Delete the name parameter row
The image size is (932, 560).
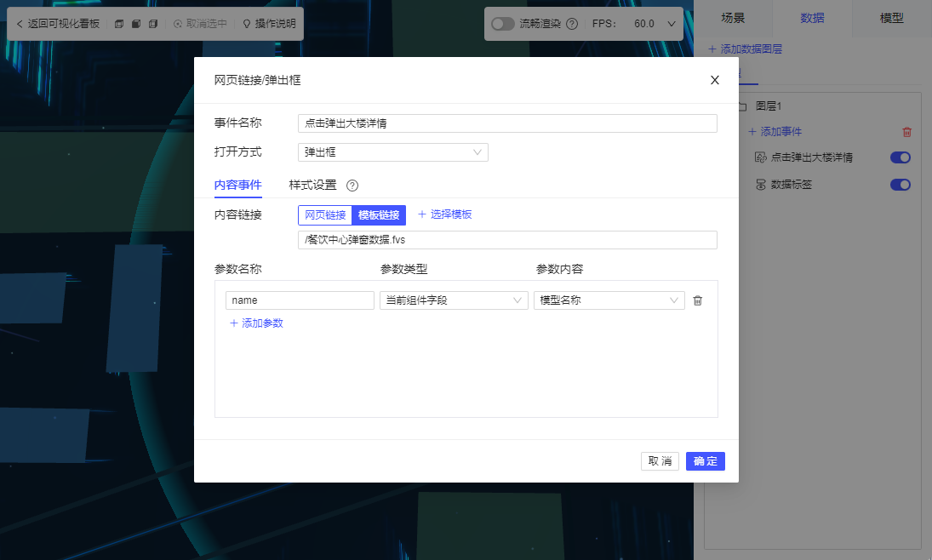[698, 300]
